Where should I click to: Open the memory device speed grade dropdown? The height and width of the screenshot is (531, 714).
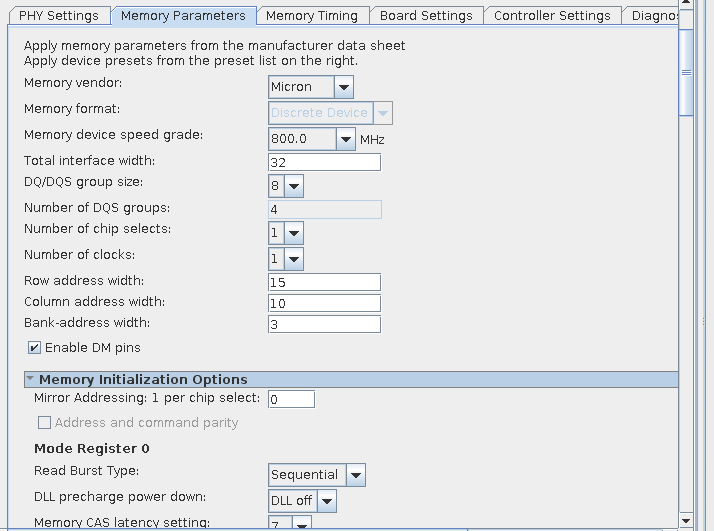[346, 139]
